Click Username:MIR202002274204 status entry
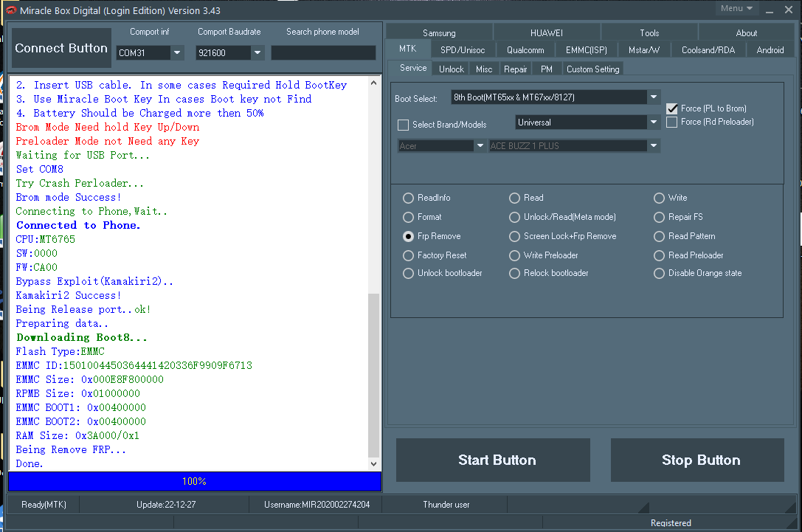This screenshot has width=802, height=532. (317, 505)
